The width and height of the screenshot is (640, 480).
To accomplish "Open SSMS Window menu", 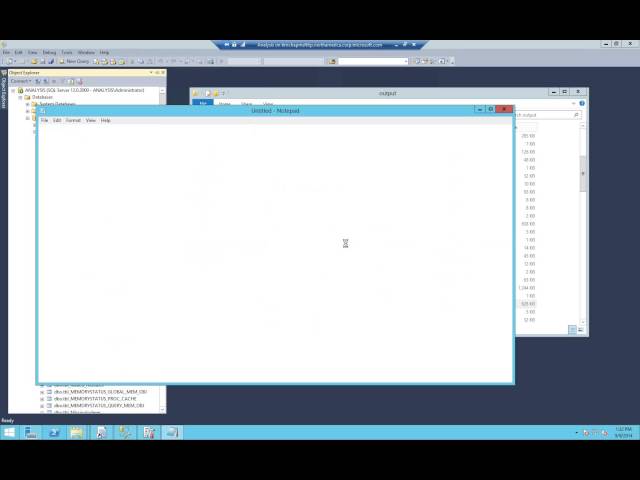I will coord(86,52).
